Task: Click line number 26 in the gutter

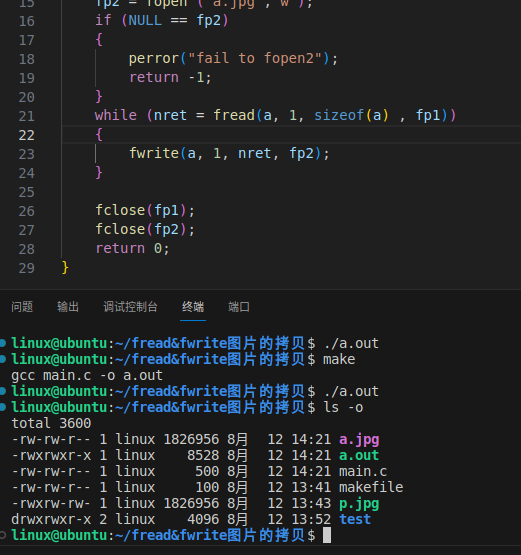Action: pos(27,211)
